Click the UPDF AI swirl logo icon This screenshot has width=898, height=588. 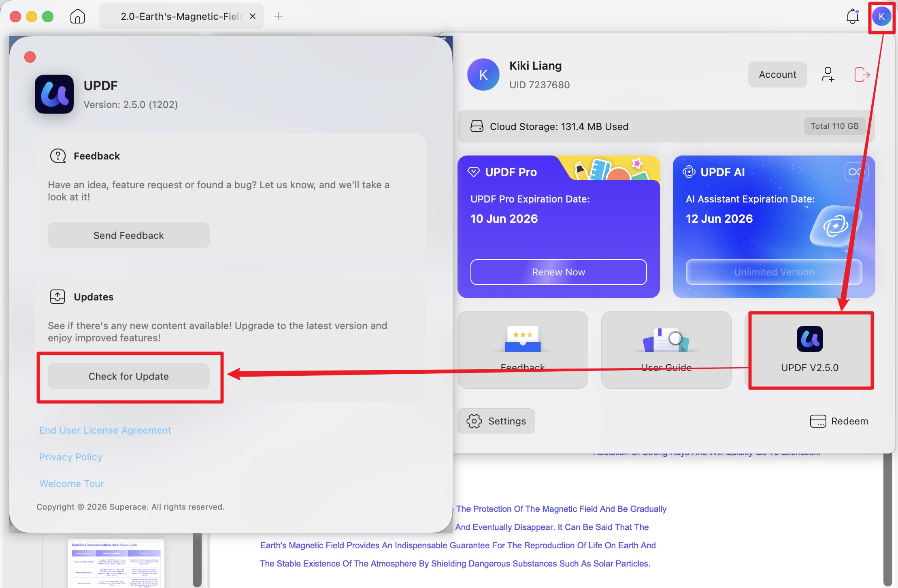click(x=689, y=172)
